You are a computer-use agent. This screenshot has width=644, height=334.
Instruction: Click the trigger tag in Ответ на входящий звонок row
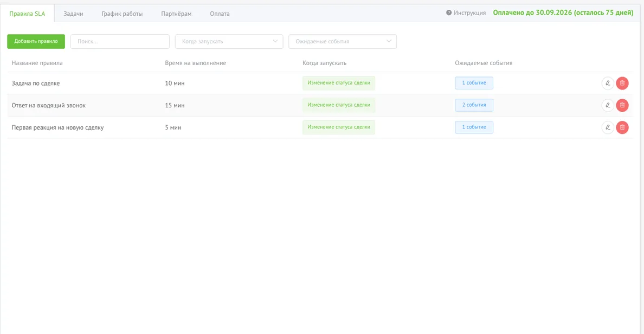pyautogui.click(x=339, y=105)
